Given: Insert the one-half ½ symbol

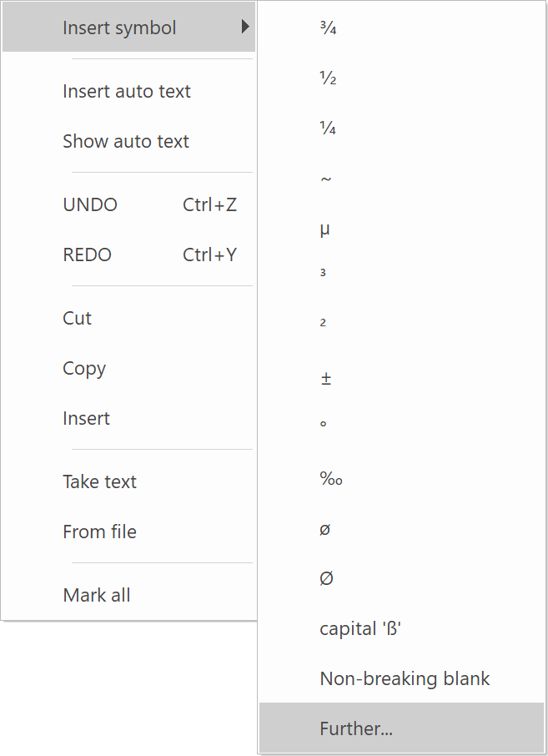Looking at the screenshot, I should click(327, 78).
